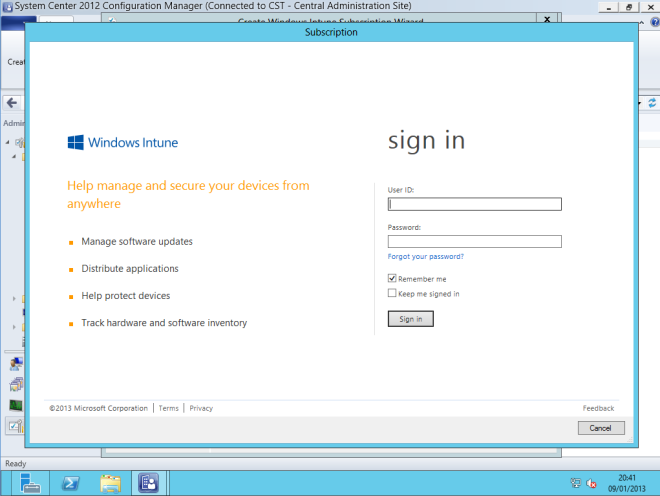Uncheck the Remember me checkbox
The height and width of the screenshot is (496, 660).
[392, 279]
